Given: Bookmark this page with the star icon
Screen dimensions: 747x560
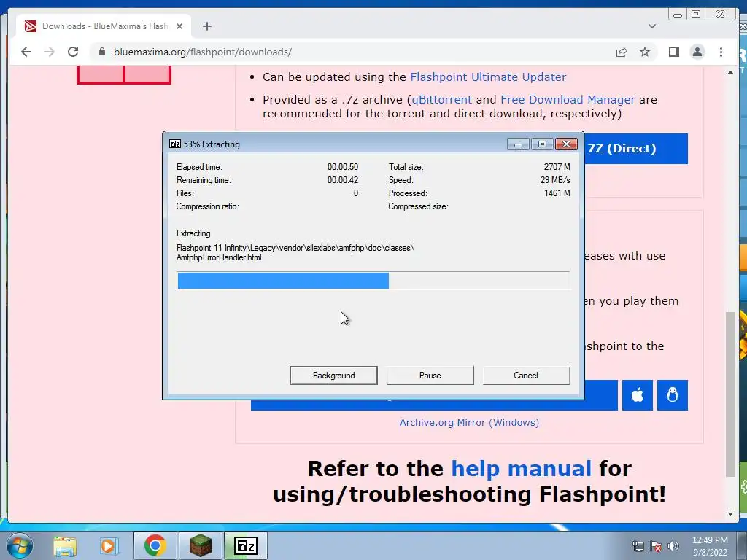Looking at the screenshot, I should [645, 52].
